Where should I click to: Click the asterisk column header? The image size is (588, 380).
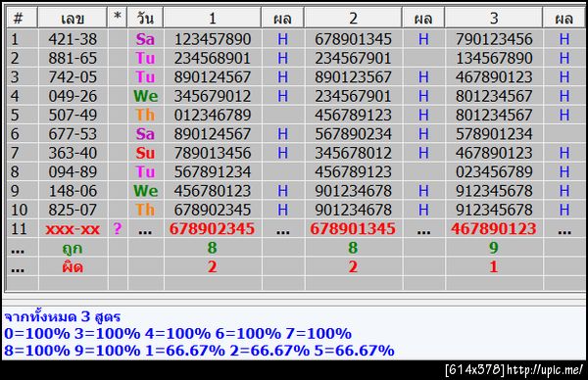[x=118, y=18]
